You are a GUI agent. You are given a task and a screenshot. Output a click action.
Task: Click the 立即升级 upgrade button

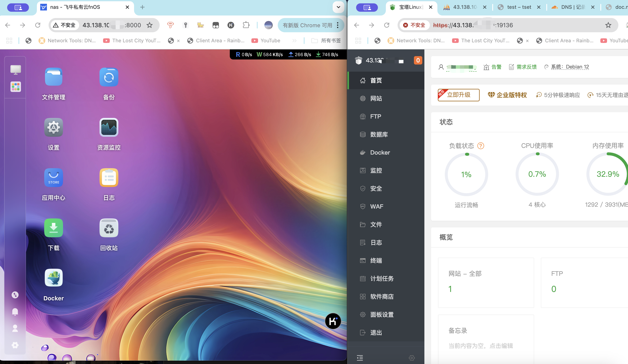pyautogui.click(x=458, y=95)
